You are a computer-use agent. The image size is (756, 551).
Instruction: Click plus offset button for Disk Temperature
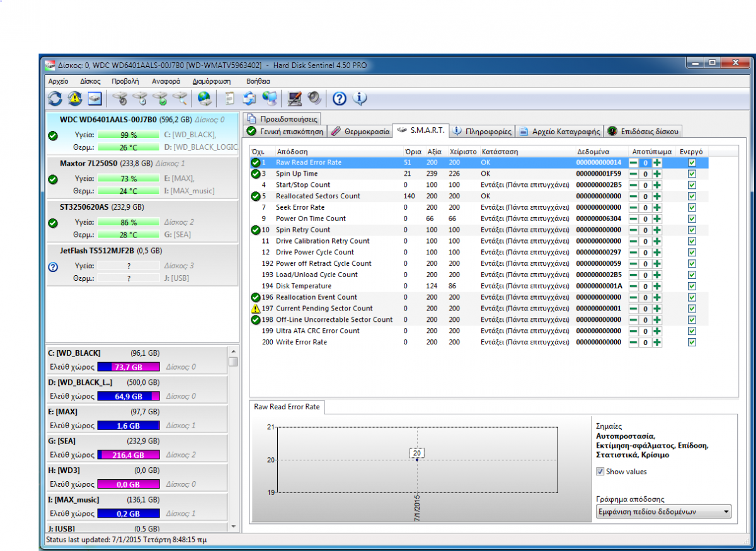(x=657, y=286)
